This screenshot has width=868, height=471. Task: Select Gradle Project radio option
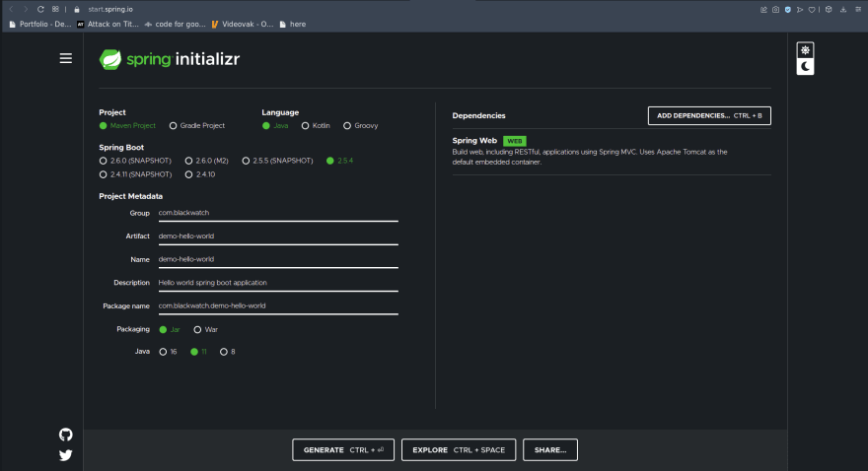[x=197, y=126]
